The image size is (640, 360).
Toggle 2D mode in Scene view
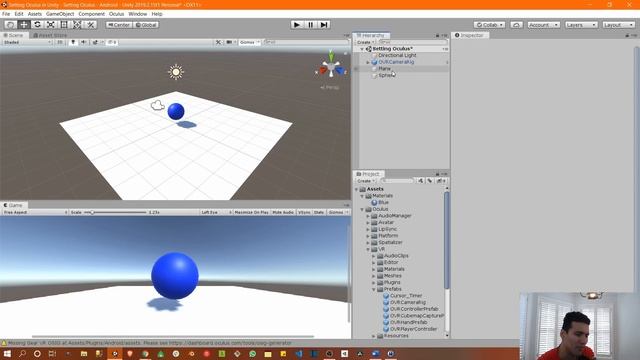[60, 42]
